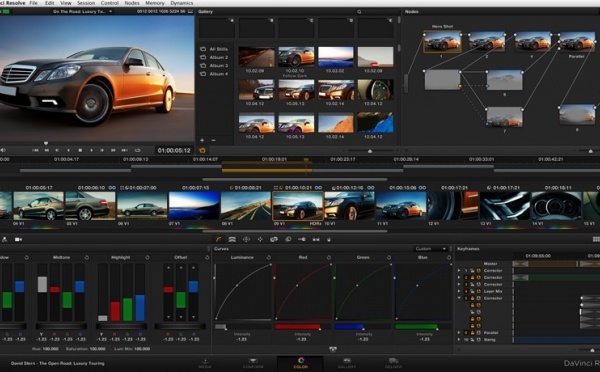Toggle lock icon on second Corrector track
The width and height of the screenshot is (600, 372).
(472, 277)
